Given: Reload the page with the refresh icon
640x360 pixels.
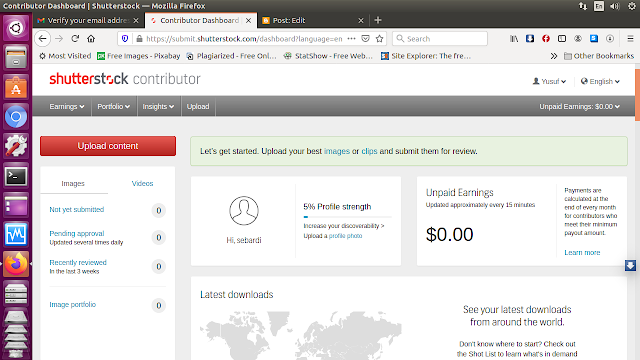Looking at the screenshot, I should pyautogui.click(x=75, y=39).
